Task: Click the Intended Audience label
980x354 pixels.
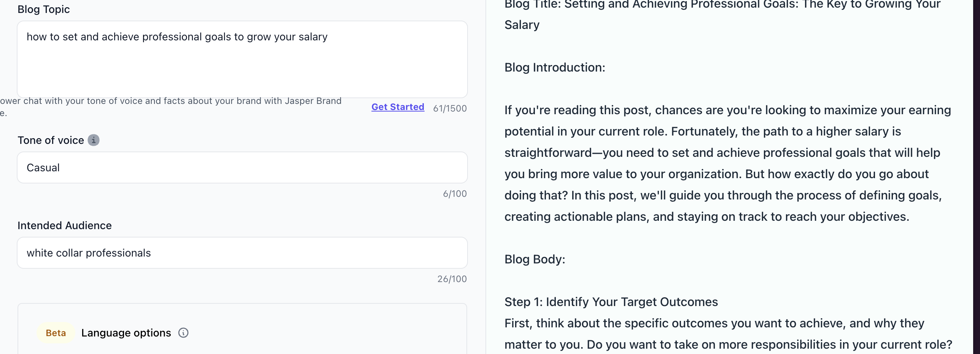Action: point(64,225)
